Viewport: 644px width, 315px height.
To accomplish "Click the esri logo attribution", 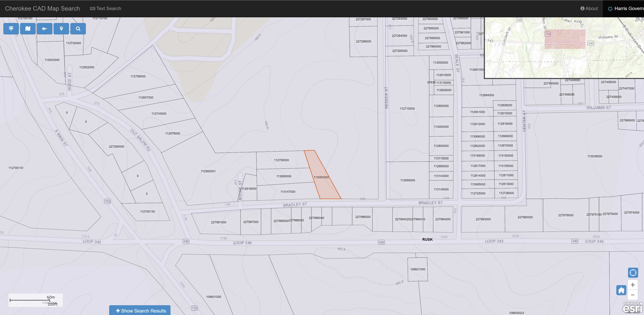I will 633,308.
